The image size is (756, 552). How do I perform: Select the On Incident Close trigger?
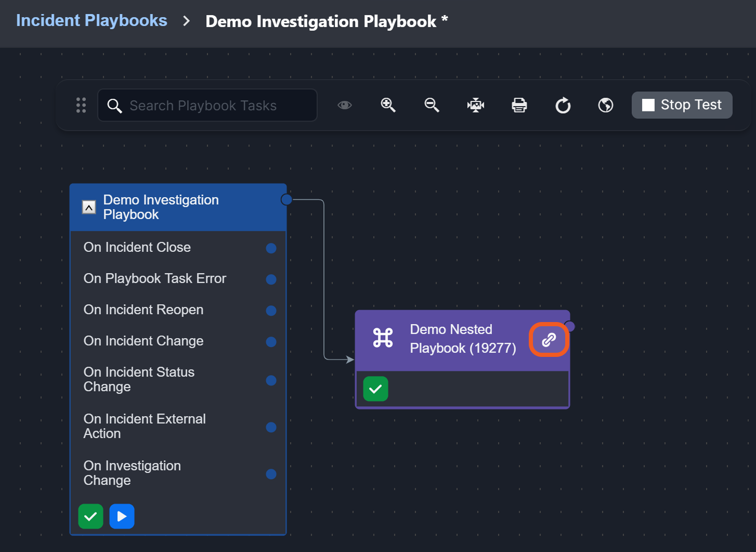click(137, 247)
